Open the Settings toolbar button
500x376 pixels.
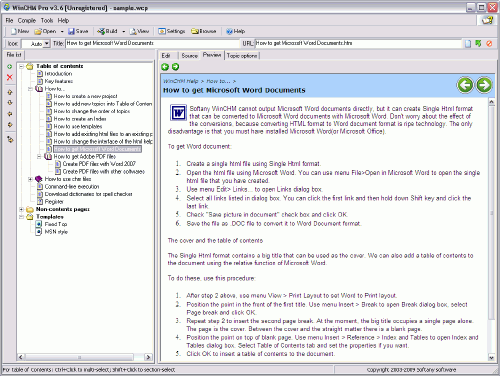coord(171,31)
